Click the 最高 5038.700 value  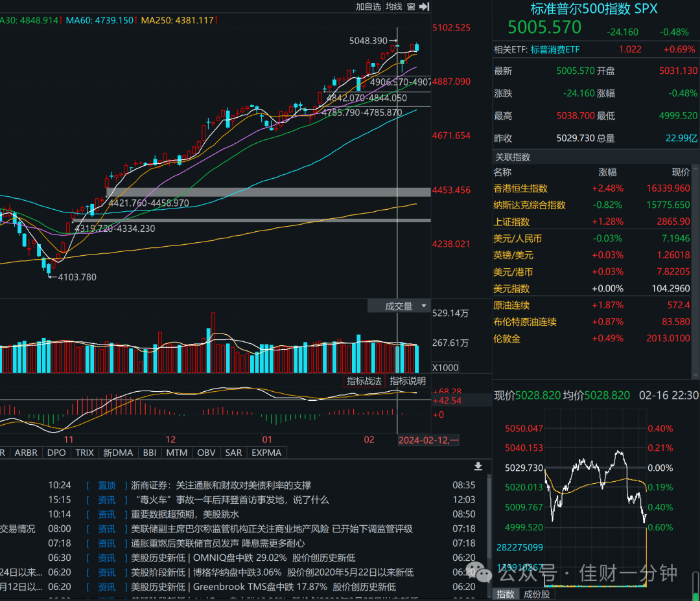click(x=576, y=116)
